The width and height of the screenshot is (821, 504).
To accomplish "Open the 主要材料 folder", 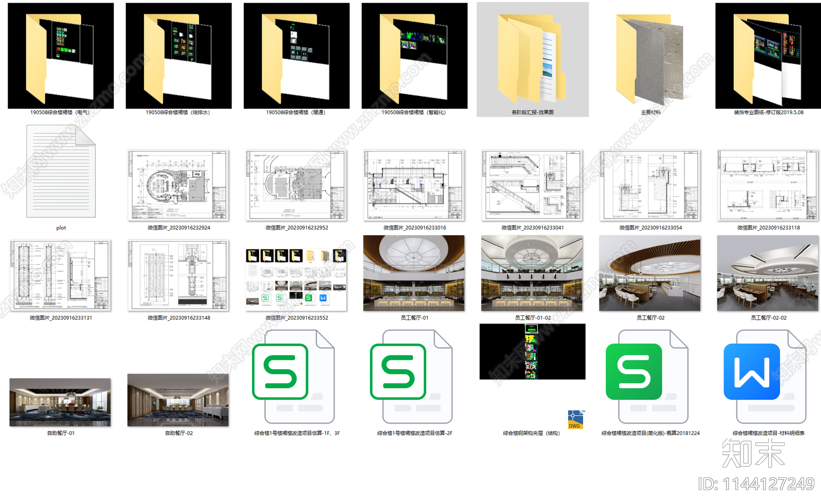I will pos(651,59).
